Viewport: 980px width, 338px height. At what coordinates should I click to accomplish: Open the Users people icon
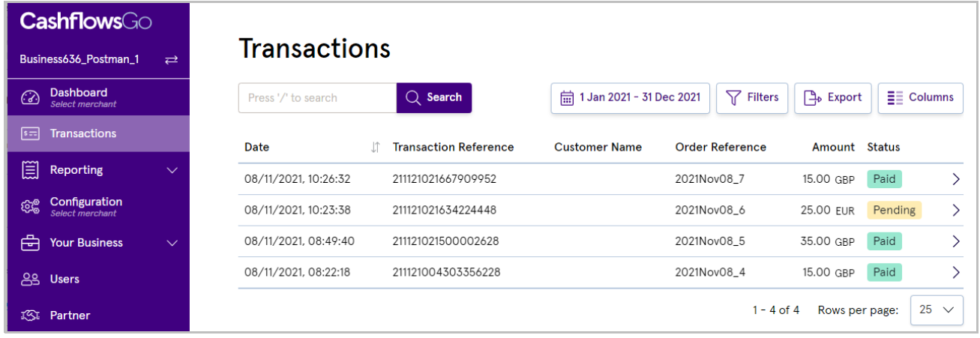30,280
